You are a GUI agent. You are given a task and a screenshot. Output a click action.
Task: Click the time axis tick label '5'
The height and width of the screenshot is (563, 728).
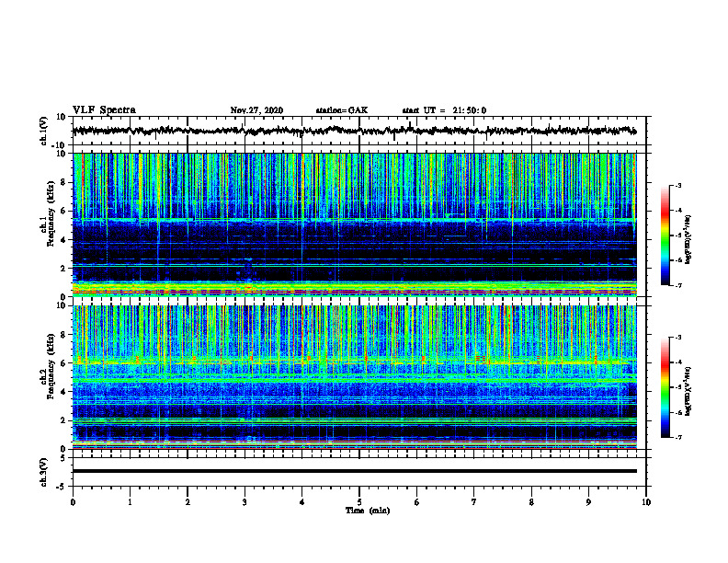359,502
